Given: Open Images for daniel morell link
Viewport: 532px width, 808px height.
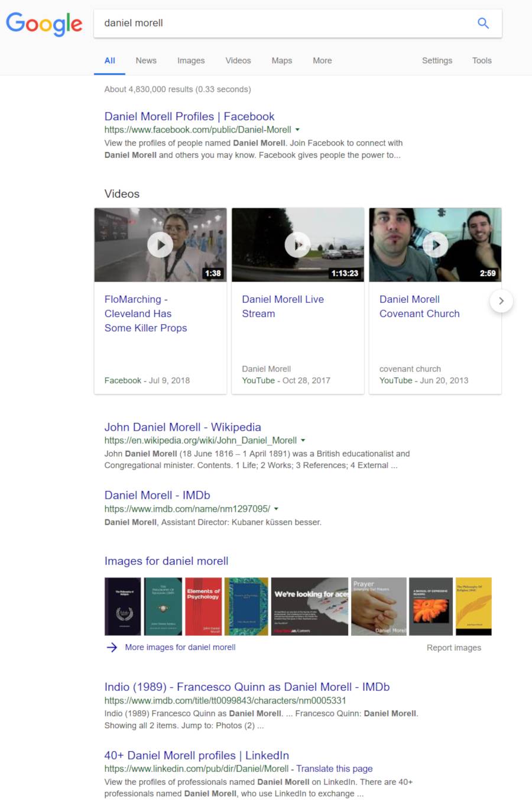Looking at the screenshot, I should (x=166, y=561).
